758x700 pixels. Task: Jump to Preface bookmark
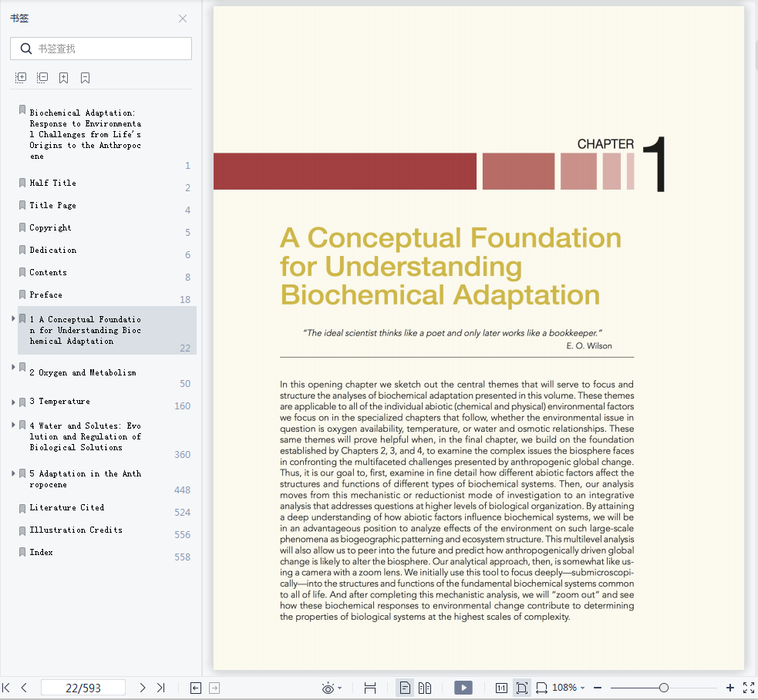[46, 294]
